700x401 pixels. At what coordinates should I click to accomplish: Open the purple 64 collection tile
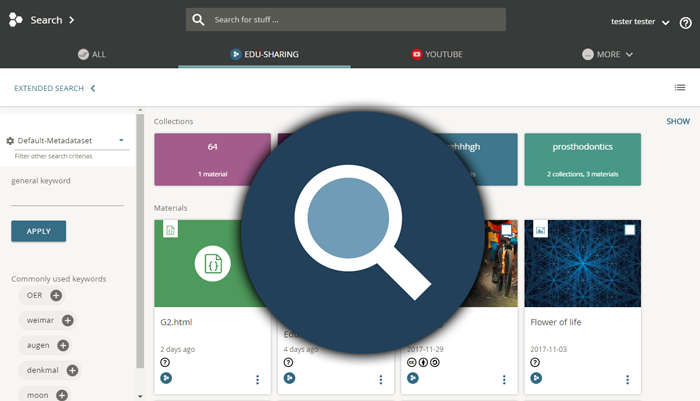click(x=212, y=159)
